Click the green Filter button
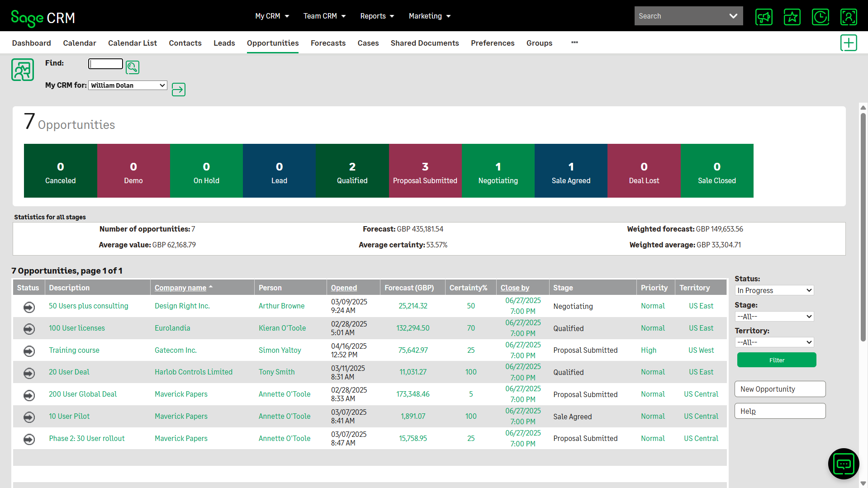This screenshot has width=868, height=488. (777, 360)
